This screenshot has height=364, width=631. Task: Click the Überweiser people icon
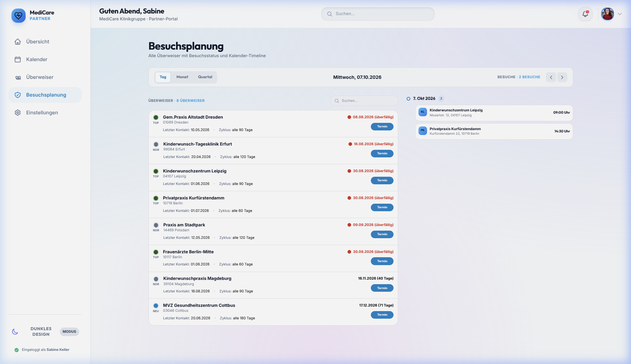click(x=18, y=78)
